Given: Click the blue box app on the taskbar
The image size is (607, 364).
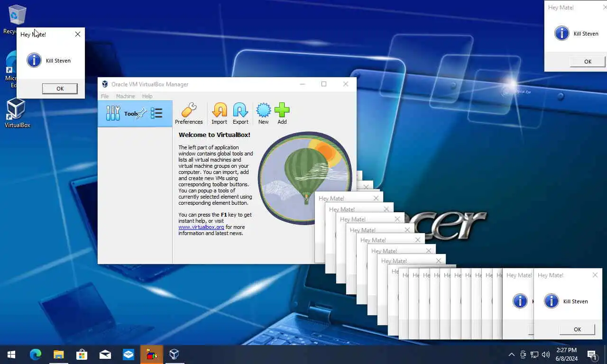Looking at the screenshot, I should tap(128, 354).
